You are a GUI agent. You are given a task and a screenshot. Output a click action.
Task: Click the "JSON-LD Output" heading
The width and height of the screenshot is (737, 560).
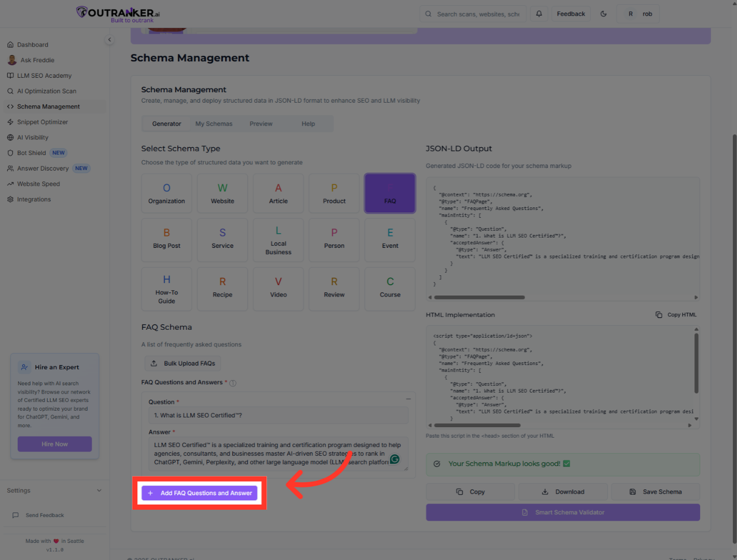[x=459, y=149]
